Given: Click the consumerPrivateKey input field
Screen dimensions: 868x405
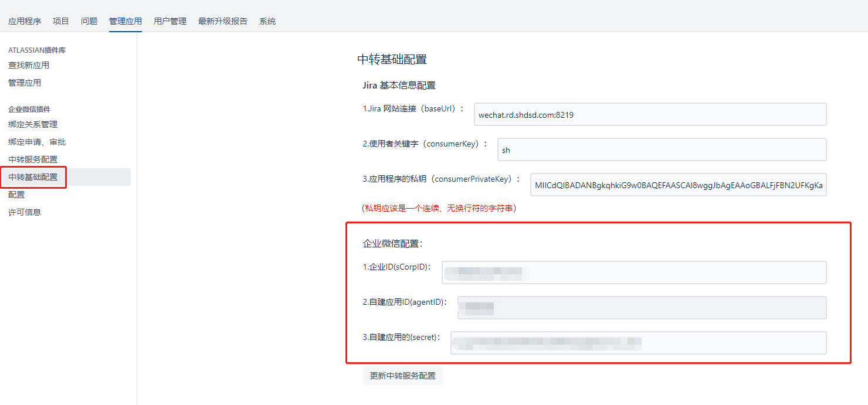Looking at the screenshot, I should click(x=678, y=185).
